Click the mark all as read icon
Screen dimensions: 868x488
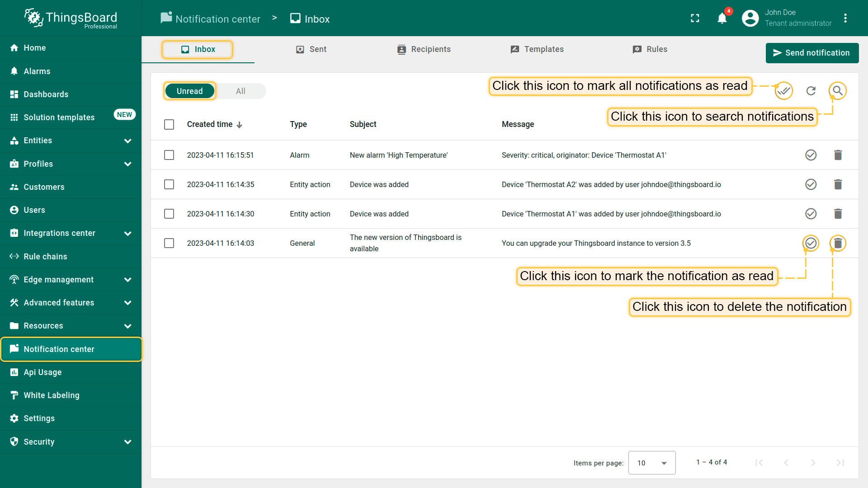click(x=783, y=91)
